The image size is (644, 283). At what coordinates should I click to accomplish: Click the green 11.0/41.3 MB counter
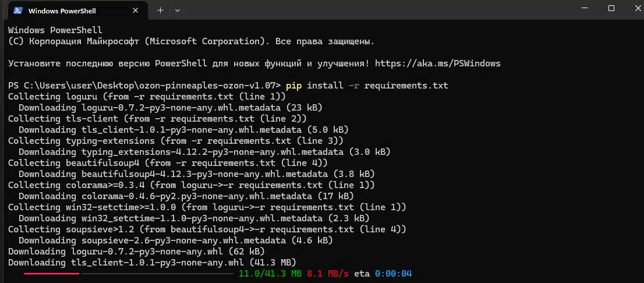click(x=270, y=274)
